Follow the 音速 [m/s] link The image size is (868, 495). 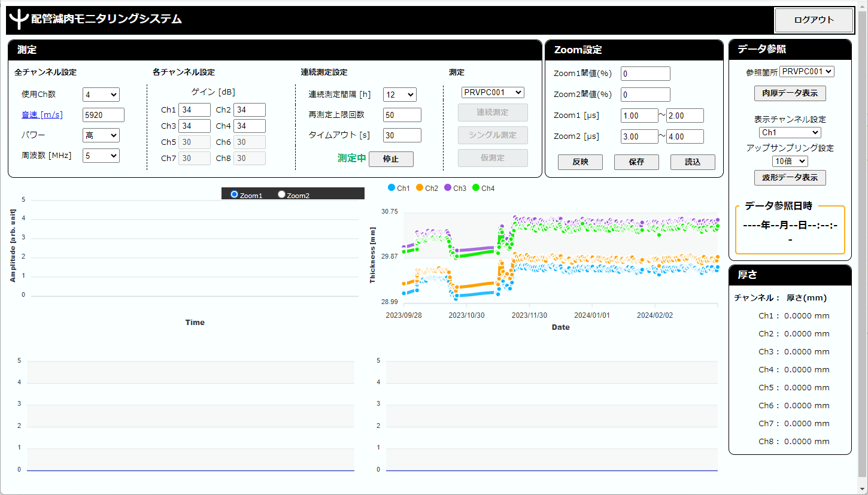(42, 115)
